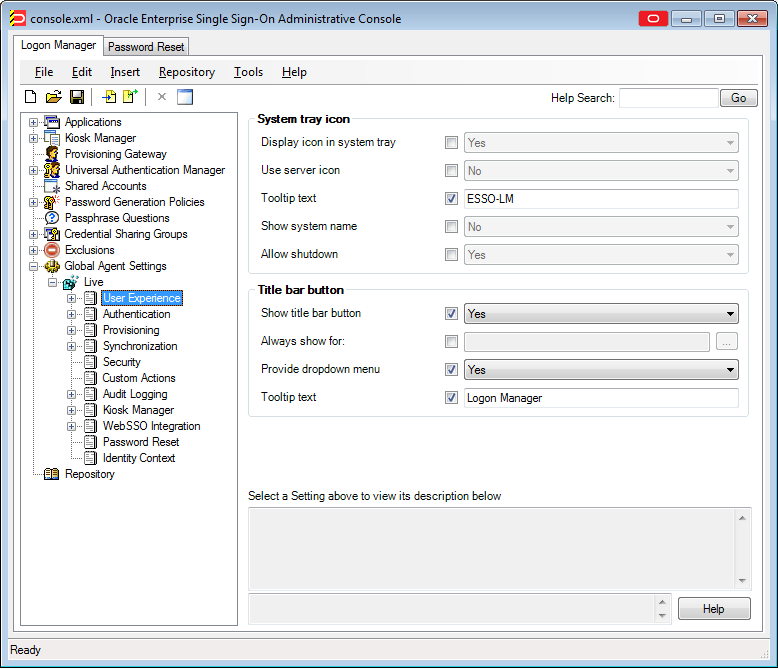The width and height of the screenshot is (778, 669).
Task: Open the Insert menu
Action: [125, 72]
